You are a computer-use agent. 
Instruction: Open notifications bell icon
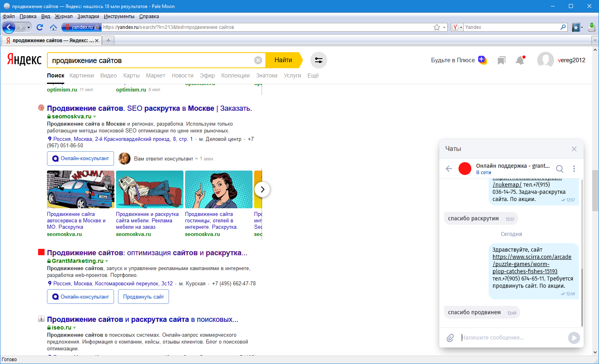tap(520, 60)
